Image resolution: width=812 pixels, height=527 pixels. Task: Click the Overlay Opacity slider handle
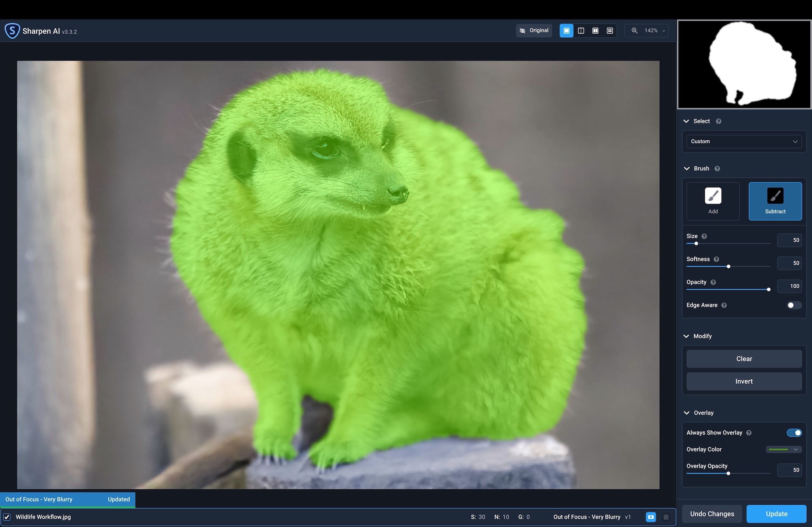click(728, 473)
